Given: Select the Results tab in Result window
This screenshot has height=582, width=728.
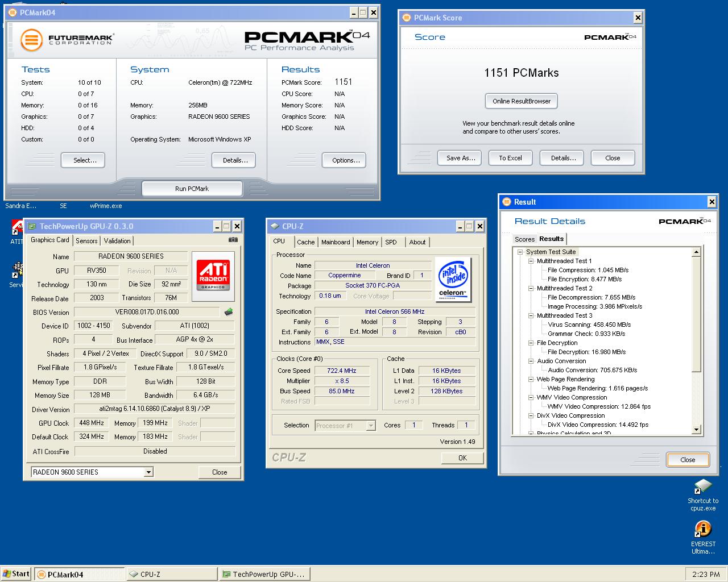Looking at the screenshot, I should click(x=551, y=239).
